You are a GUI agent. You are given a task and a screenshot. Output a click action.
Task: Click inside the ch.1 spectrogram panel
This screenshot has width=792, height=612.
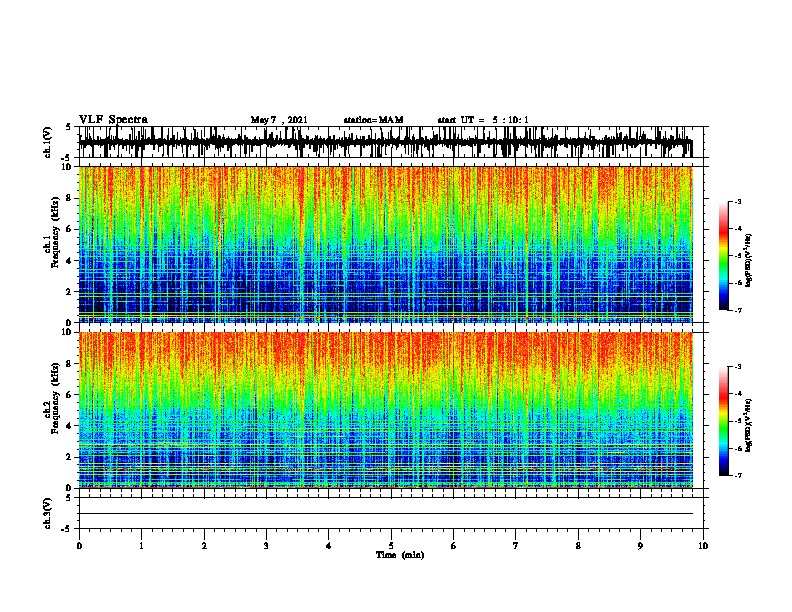coord(386,244)
